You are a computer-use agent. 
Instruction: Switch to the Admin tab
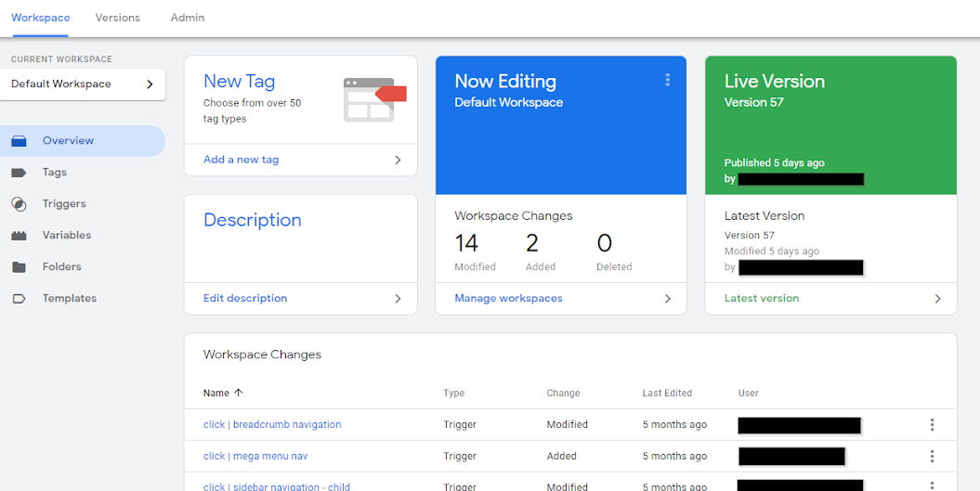pyautogui.click(x=188, y=18)
